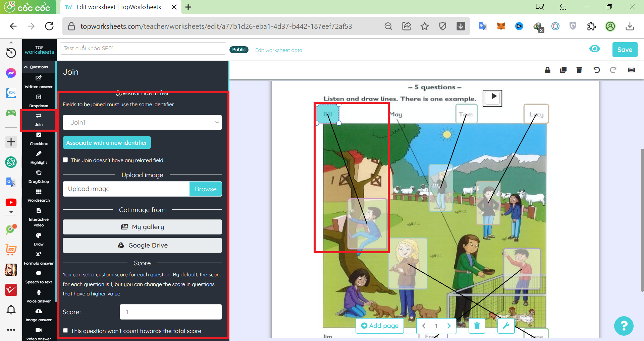Check 'This Join doesn't have any related field'
The image size is (644, 341).
click(x=66, y=160)
